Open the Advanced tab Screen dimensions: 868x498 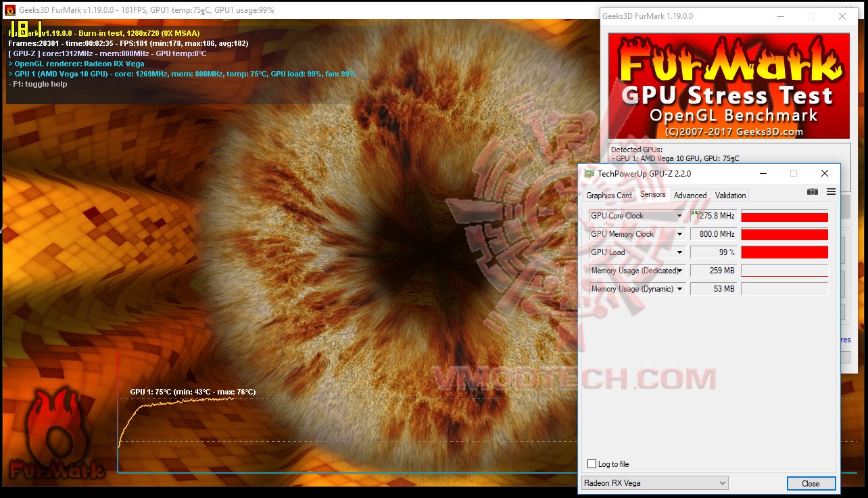coord(690,196)
